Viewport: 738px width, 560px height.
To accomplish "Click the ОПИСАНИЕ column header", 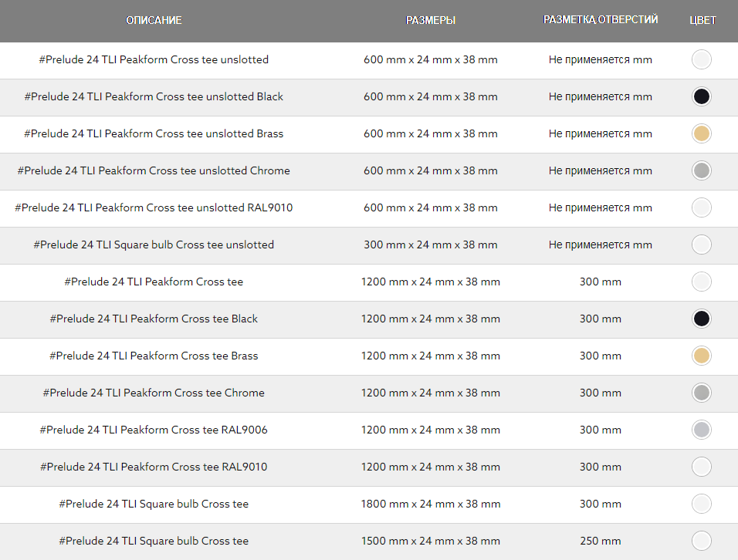I will click(154, 20).
